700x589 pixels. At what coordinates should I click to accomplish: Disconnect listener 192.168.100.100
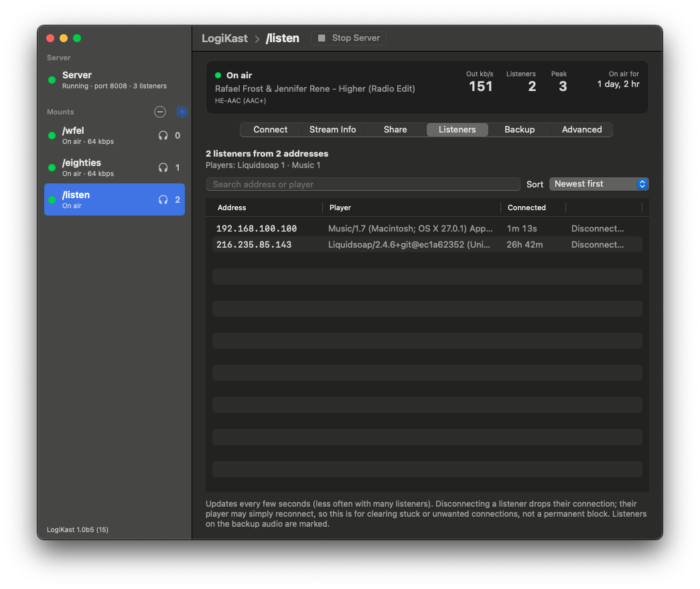point(598,228)
